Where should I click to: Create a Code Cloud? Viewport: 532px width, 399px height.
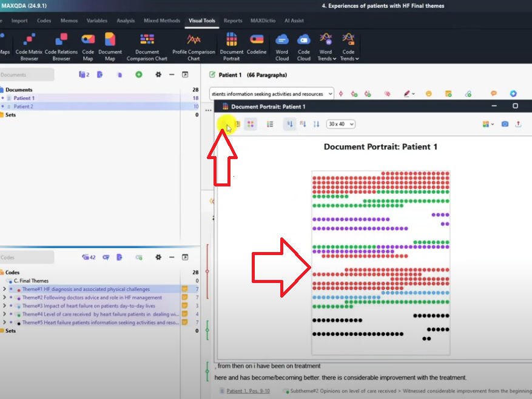coord(304,47)
